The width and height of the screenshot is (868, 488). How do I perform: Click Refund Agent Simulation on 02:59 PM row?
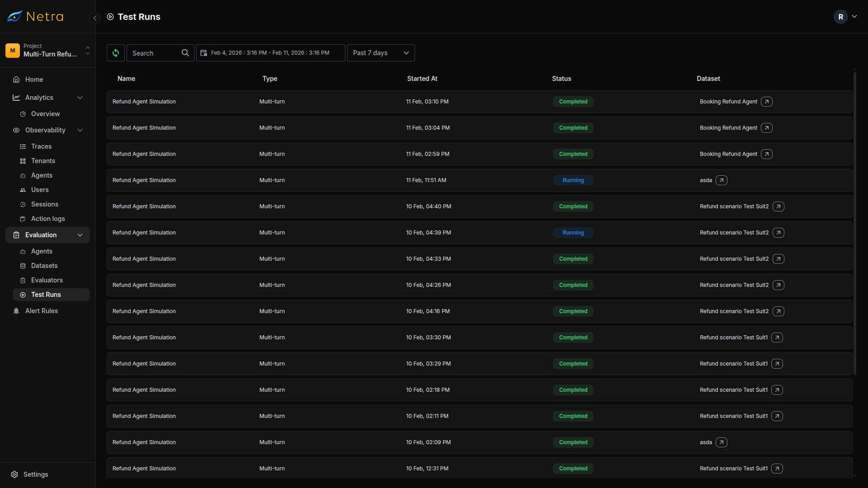pos(144,154)
